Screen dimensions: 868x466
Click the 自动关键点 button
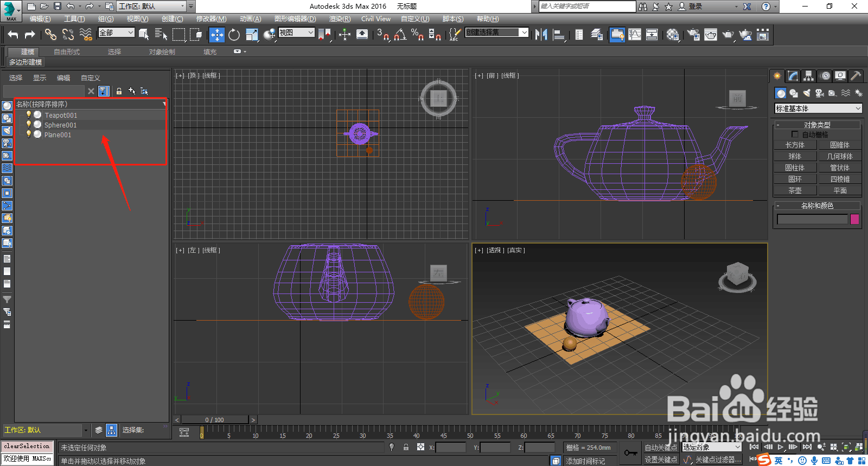coord(660,448)
